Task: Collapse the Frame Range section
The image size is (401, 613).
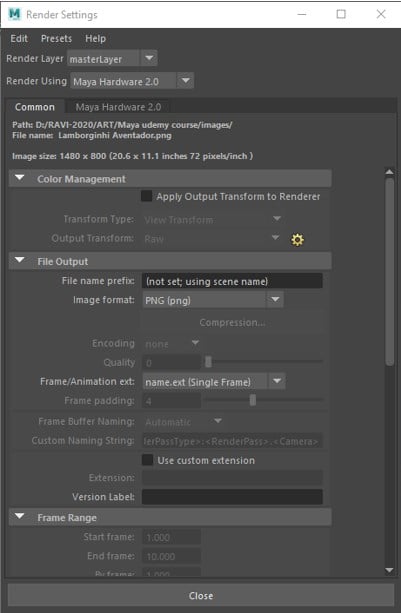Action: [20, 517]
